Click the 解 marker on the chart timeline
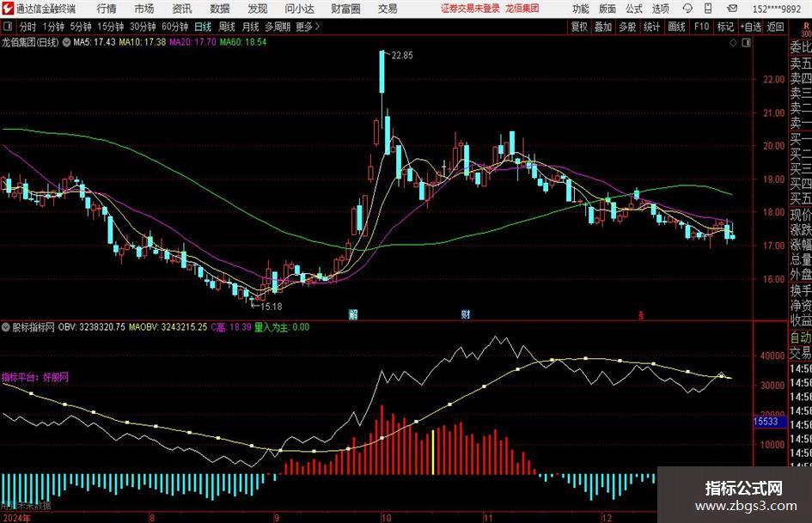Viewport: 812px width, 523px height. [x=353, y=314]
